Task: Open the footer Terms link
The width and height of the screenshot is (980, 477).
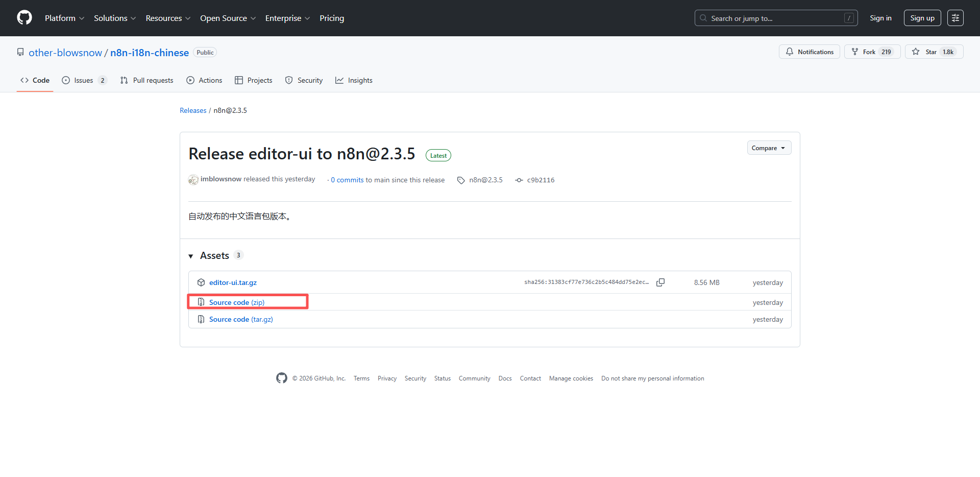Action: click(361, 378)
